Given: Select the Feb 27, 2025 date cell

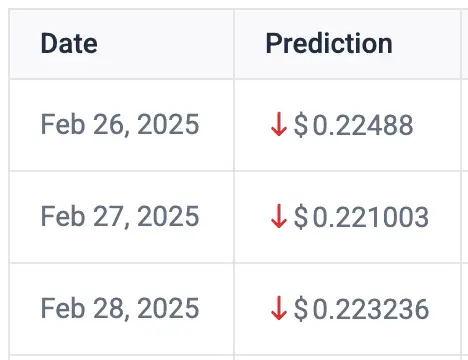Looking at the screenshot, I should click(120, 216).
